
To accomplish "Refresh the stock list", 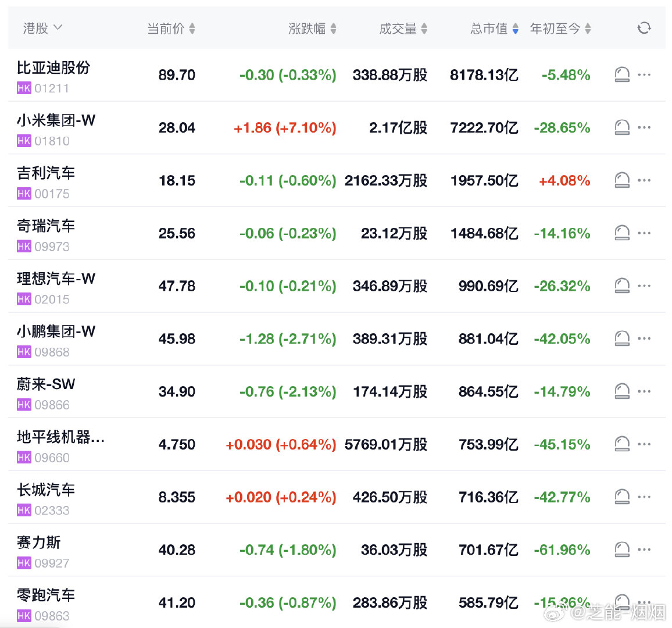I will (x=644, y=28).
